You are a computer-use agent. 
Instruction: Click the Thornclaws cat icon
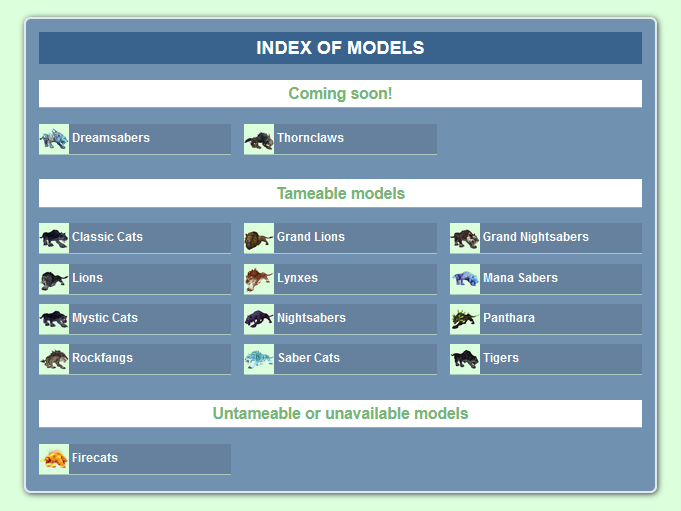[259, 139]
